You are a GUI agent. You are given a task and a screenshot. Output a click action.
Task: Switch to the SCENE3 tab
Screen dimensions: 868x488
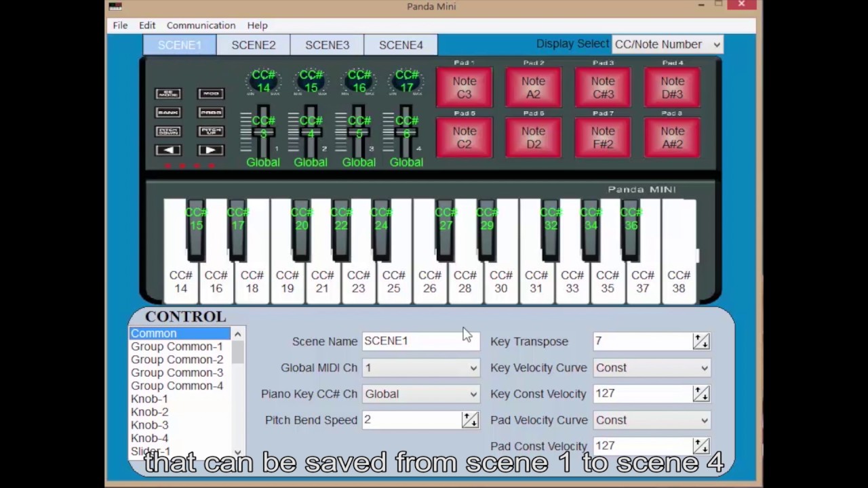tap(327, 45)
